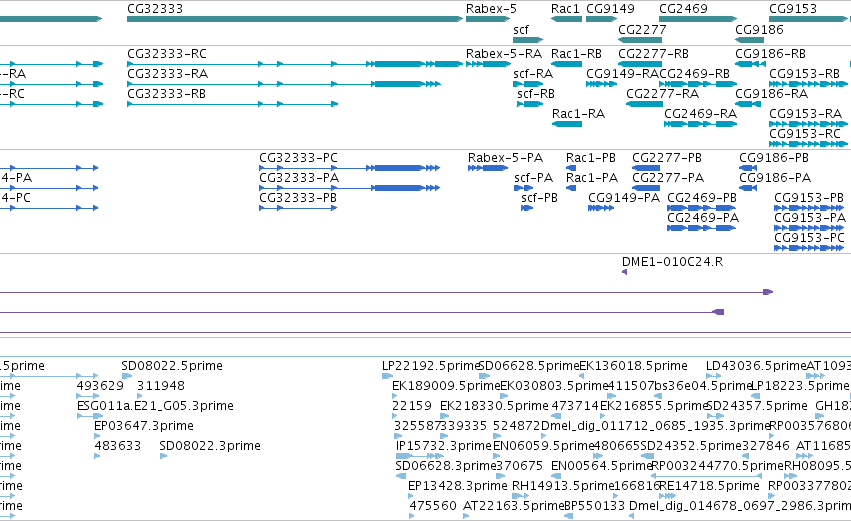This screenshot has height=521, width=851.
Task: Select protein CG2277-PA
Action: coord(646,188)
